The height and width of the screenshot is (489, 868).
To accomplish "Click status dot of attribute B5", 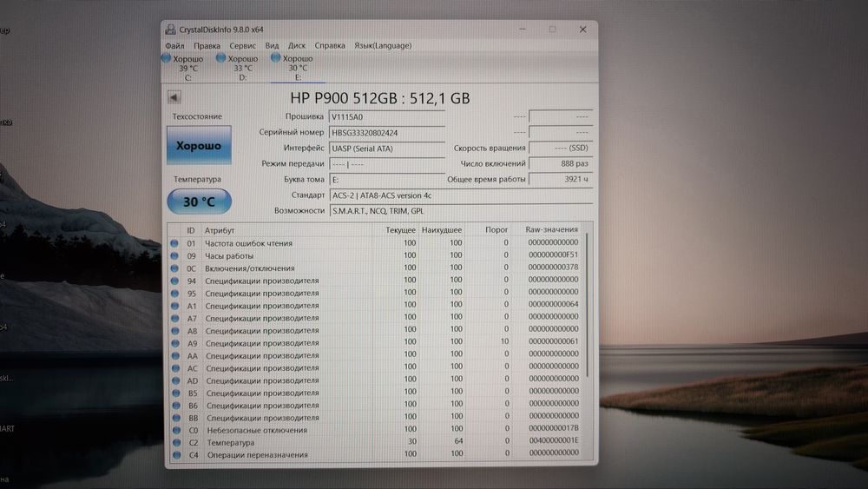I will (x=176, y=393).
